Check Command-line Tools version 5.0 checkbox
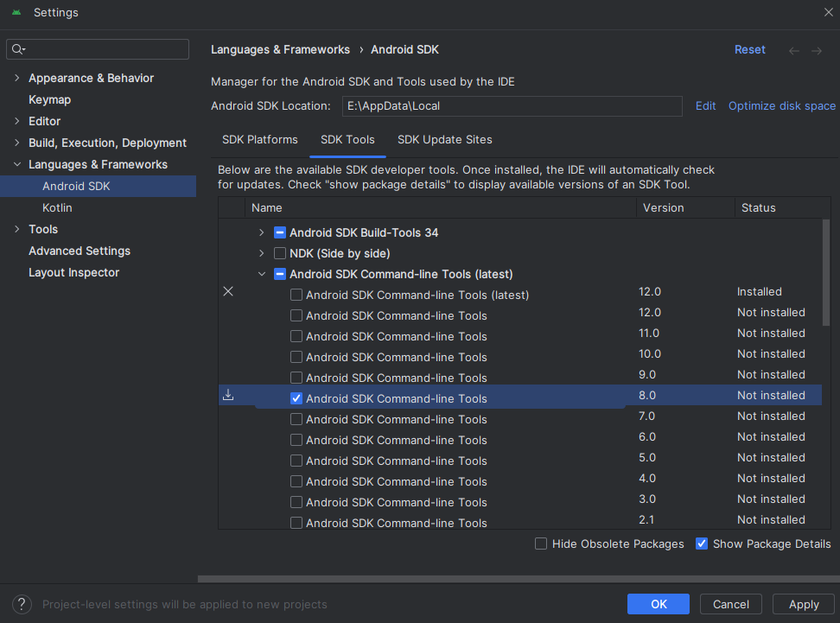 coord(296,461)
